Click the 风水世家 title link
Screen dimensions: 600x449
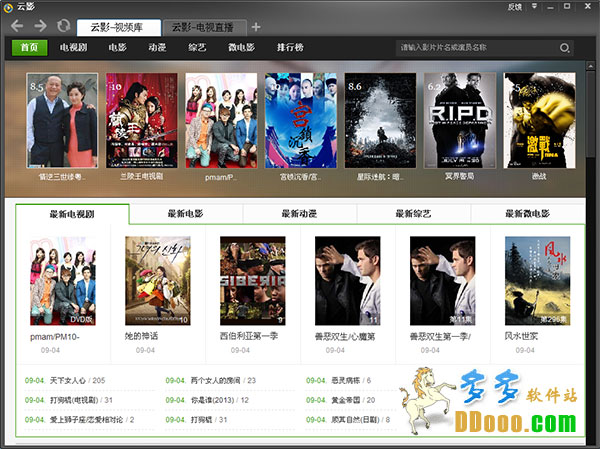(x=521, y=336)
